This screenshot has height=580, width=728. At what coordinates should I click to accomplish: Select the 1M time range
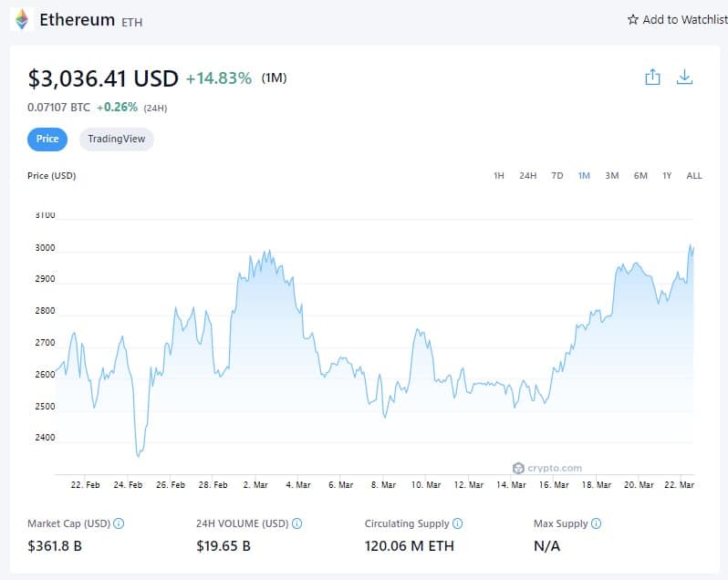(584, 175)
